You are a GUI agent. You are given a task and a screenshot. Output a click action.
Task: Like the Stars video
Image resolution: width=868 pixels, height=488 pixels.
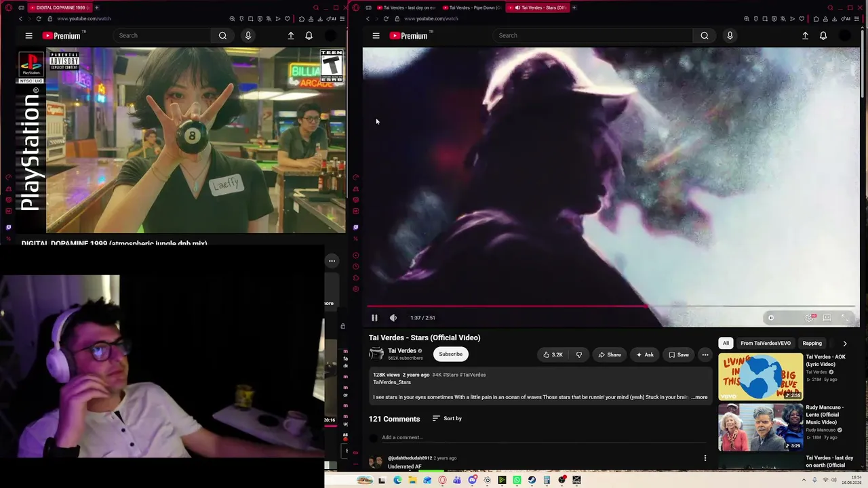pos(553,354)
